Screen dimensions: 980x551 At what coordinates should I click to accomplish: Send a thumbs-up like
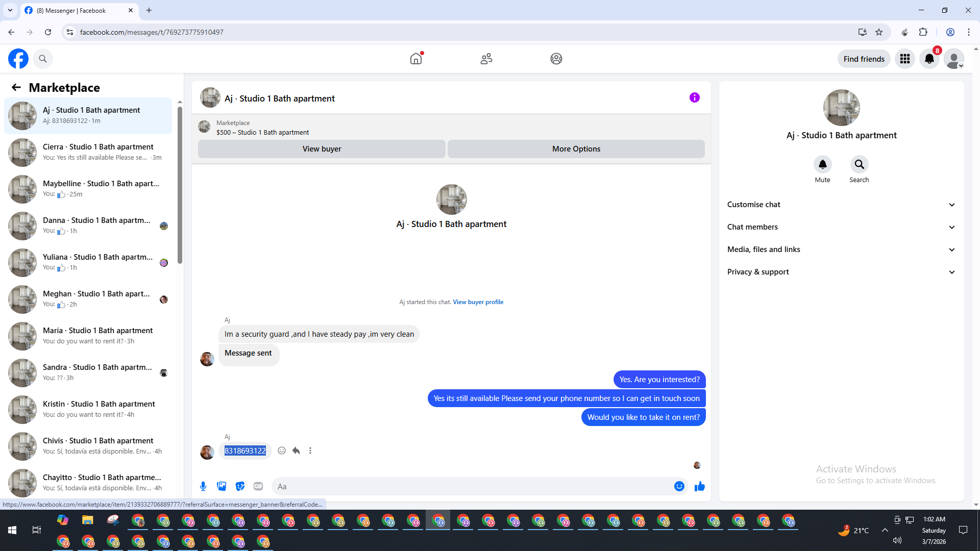[x=699, y=486]
